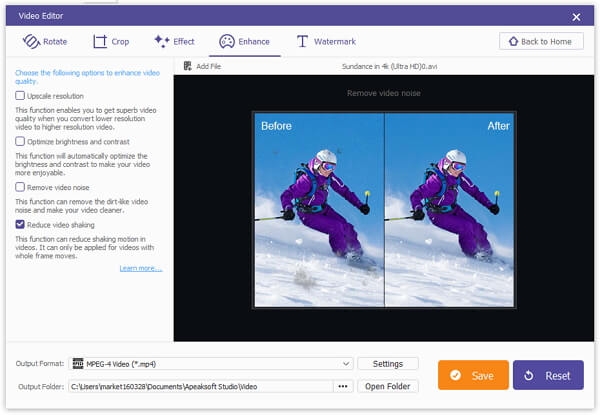
Task: Close the Video Editor window
Action: pyautogui.click(x=576, y=17)
